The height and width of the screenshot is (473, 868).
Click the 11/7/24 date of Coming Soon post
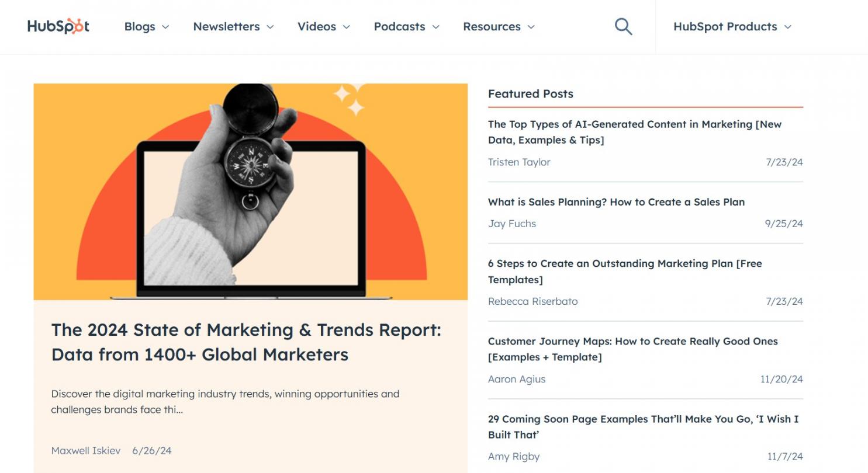coord(785,457)
